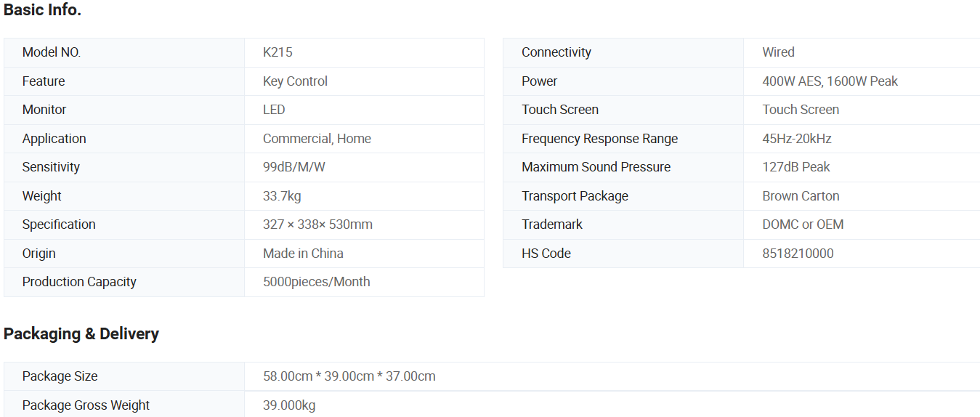Click the 39.000kg package gross weight value

[289, 405]
